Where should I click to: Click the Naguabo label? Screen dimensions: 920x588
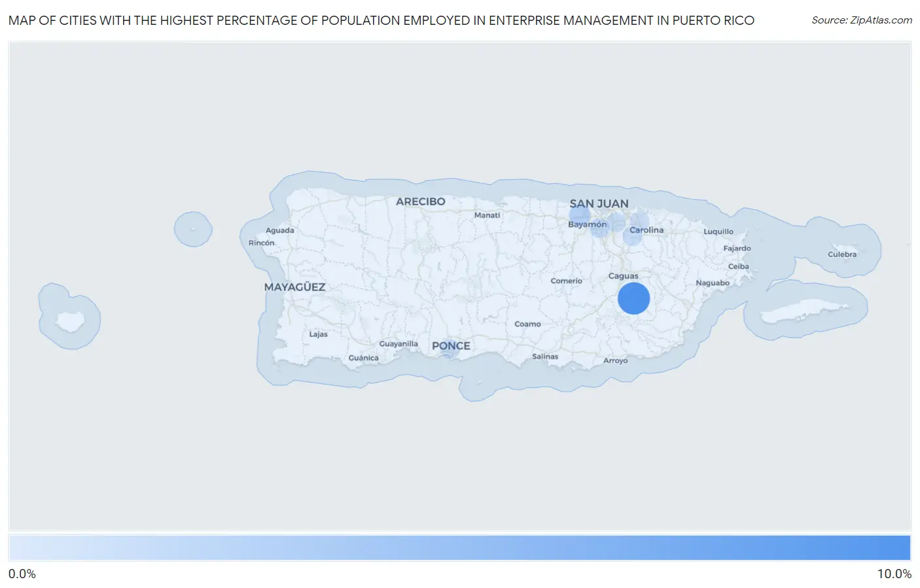coord(713,283)
